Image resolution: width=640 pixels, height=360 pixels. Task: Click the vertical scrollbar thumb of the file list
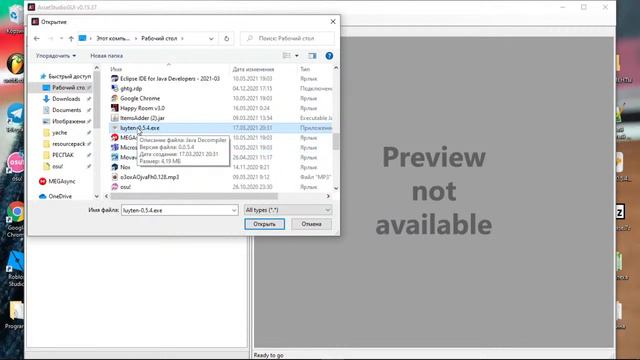(336, 142)
